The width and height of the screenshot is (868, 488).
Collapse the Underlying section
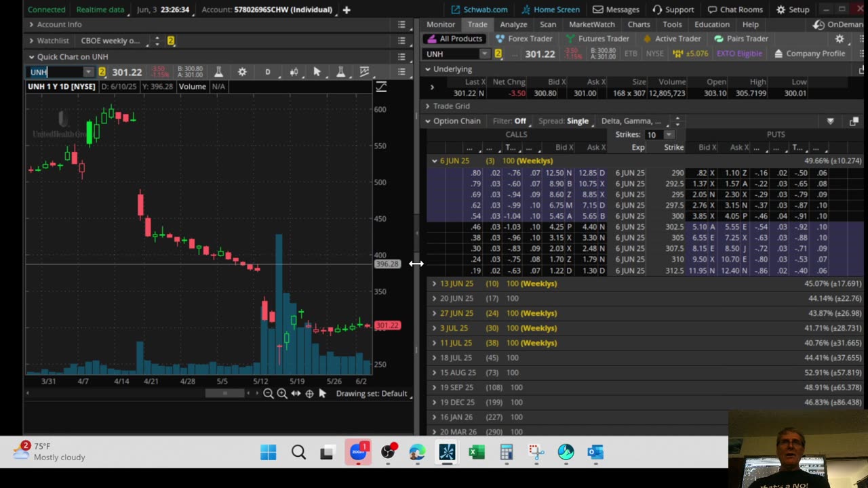(428, 69)
